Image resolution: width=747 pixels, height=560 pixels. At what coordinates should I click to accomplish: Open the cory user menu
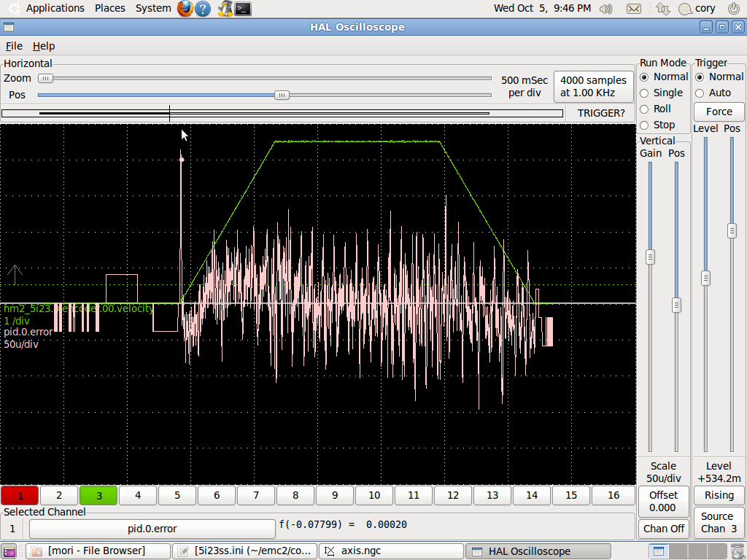click(697, 9)
